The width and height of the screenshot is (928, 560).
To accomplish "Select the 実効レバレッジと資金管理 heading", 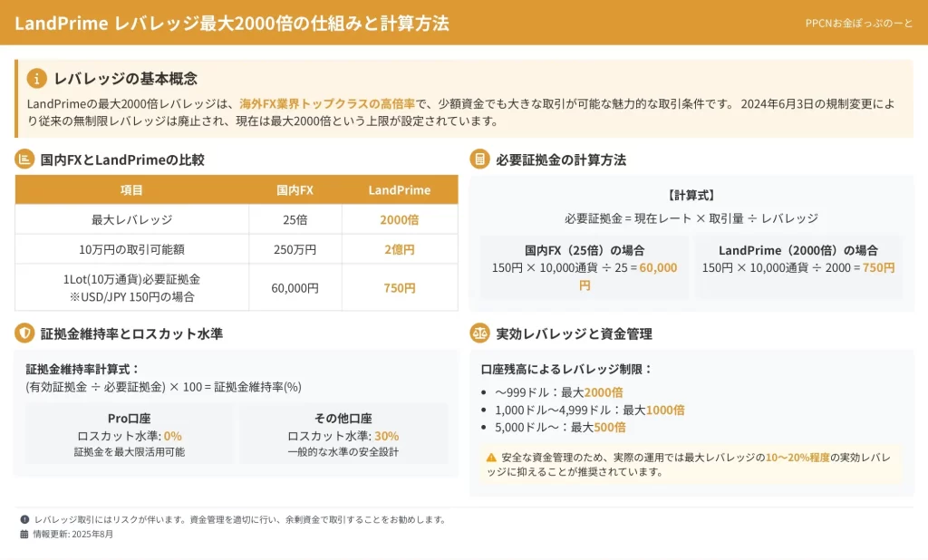I will (x=574, y=333).
